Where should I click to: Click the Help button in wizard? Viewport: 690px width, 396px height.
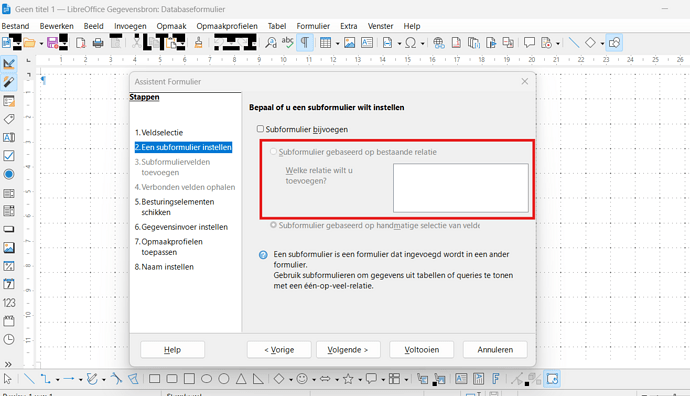pyautogui.click(x=172, y=349)
